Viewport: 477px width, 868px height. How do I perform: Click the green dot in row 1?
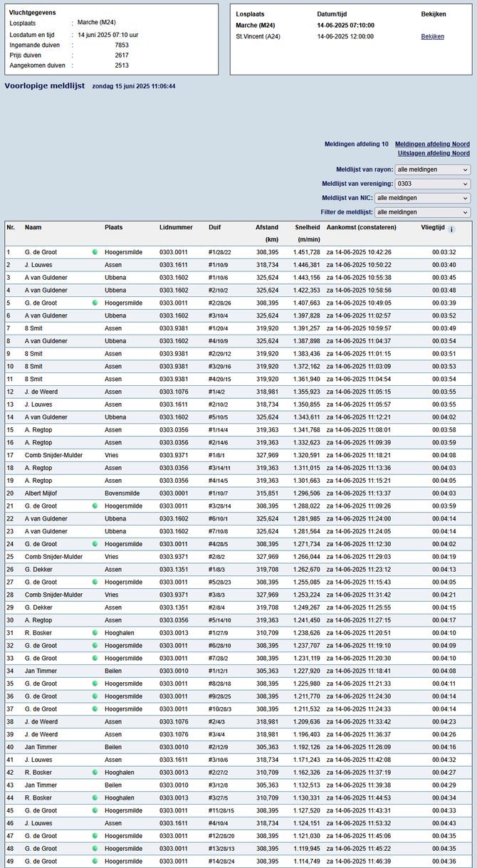[x=95, y=252]
